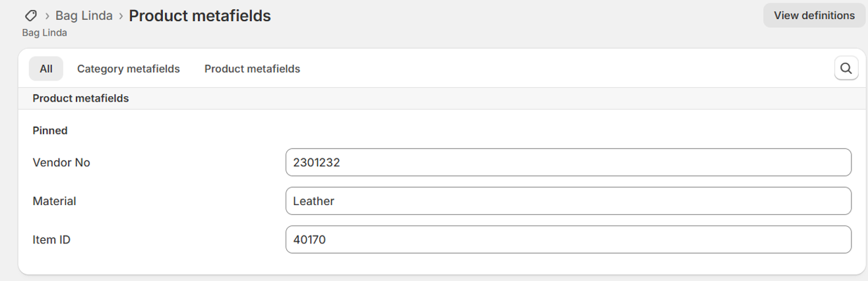Screen dimensions: 868x281
Task: Click the Pinned group heading
Action: point(50,131)
